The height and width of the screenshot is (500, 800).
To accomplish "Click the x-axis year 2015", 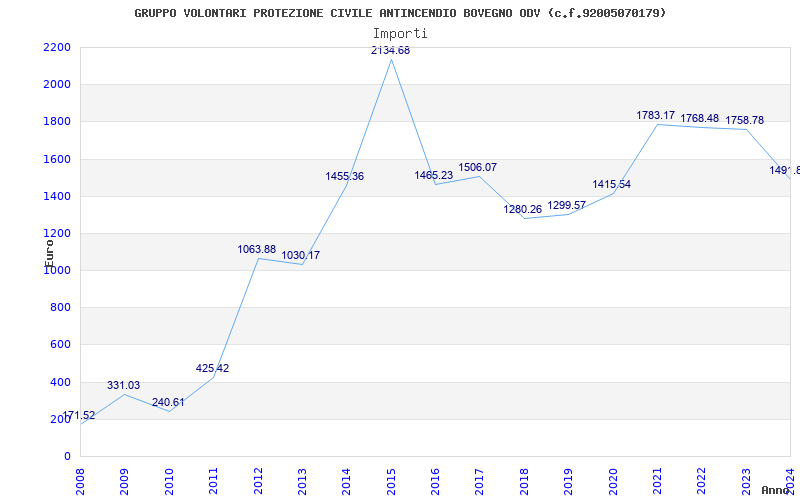I will click(391, 481).
